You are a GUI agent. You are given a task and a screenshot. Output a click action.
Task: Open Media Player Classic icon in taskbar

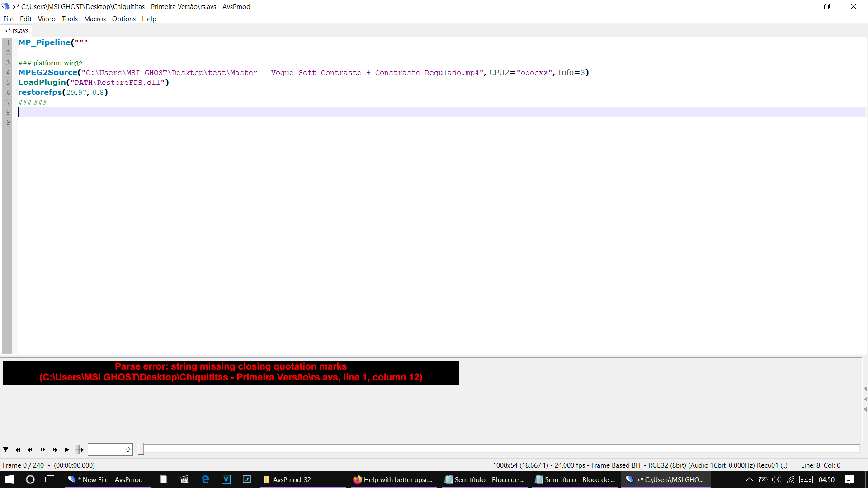coord(184,479)
